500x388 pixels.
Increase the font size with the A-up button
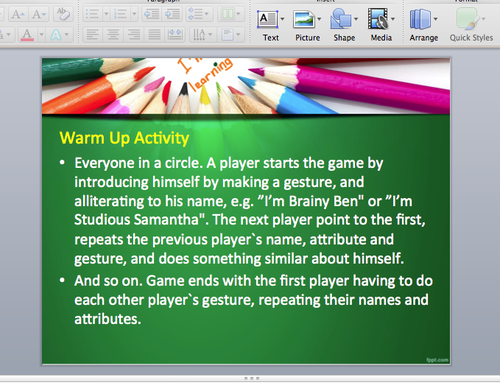(x=17, y=14)
